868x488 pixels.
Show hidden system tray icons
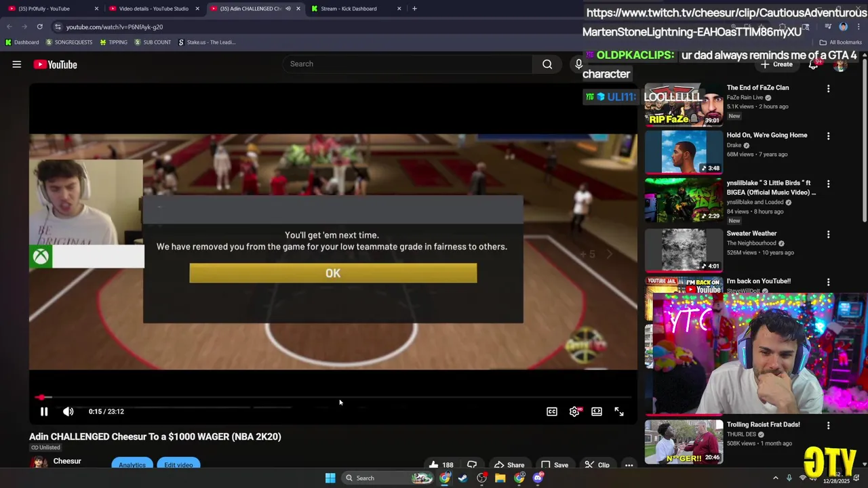(x=776, y=478)
